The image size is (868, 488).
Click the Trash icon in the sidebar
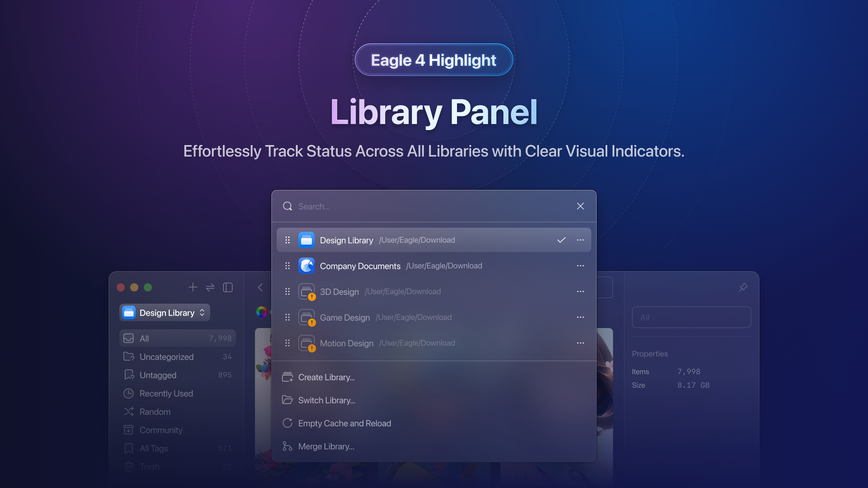[x=129, y=466]
